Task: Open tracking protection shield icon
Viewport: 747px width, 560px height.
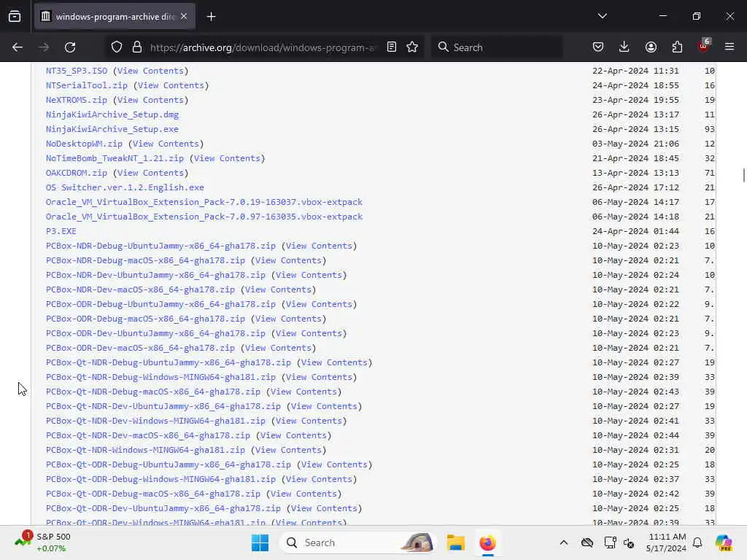Action: click(117, 47)
